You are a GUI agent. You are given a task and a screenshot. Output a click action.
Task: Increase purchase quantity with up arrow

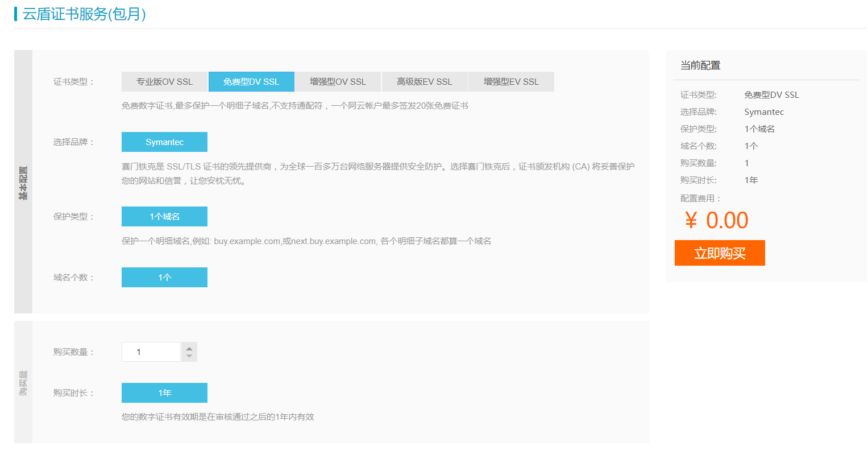pyautogui.click(x=189, y=348)
